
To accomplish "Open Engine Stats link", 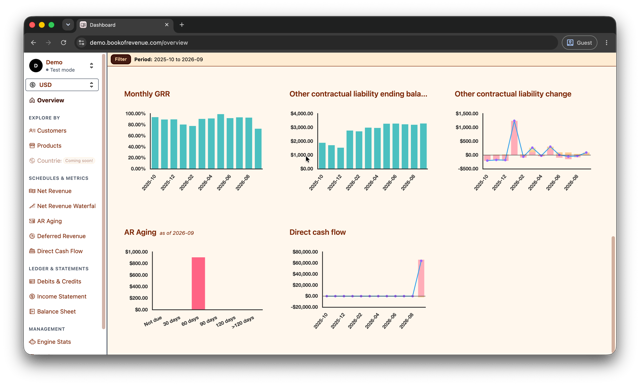I will click(54, 342).
